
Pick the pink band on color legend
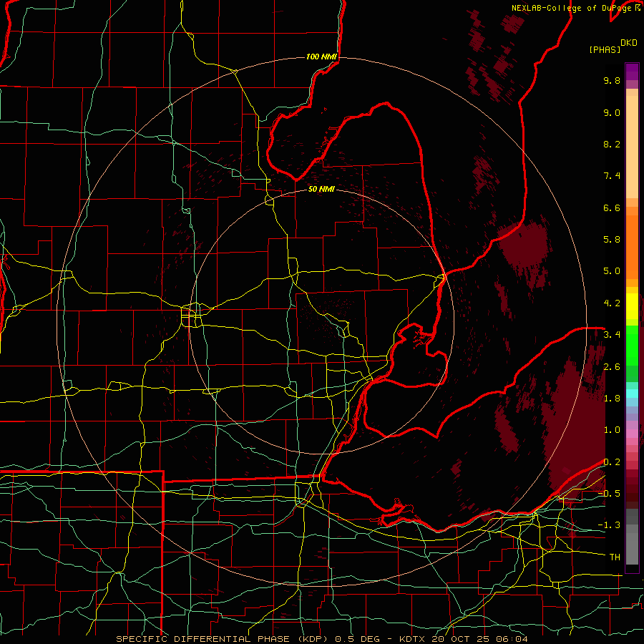click(x=632, y=434)
